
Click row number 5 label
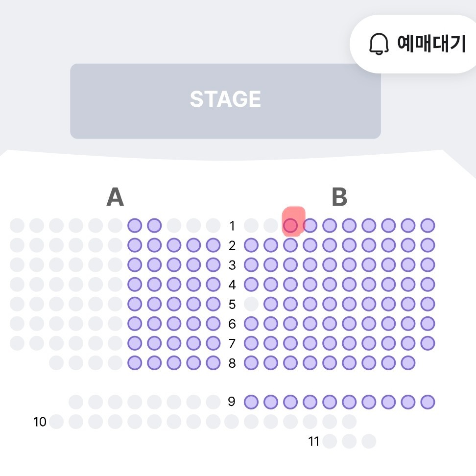click(x=233, y=304)
